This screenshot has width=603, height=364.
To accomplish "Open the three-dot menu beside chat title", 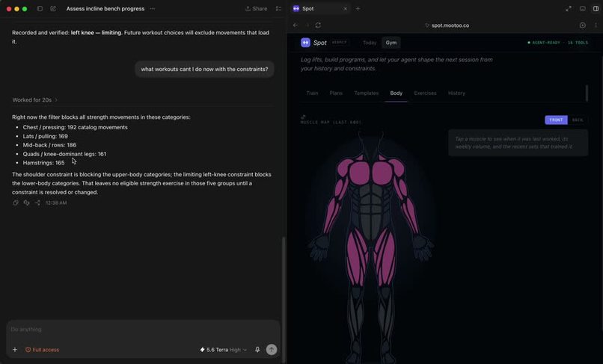I will point(153,8).
